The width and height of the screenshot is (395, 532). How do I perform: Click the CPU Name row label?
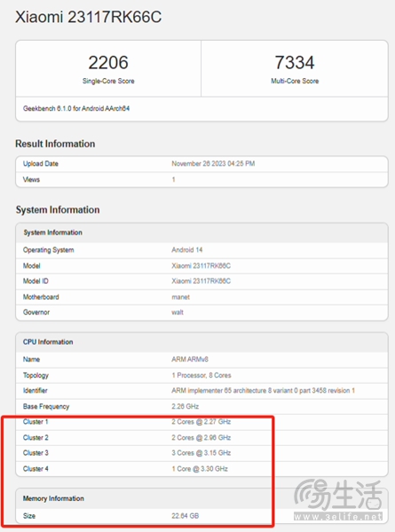coord(31,359)
